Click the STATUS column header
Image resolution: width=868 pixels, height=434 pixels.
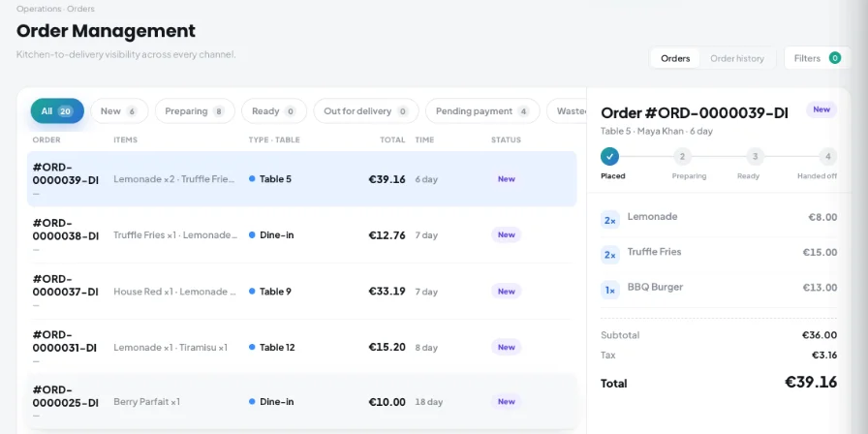coord(506,140)
